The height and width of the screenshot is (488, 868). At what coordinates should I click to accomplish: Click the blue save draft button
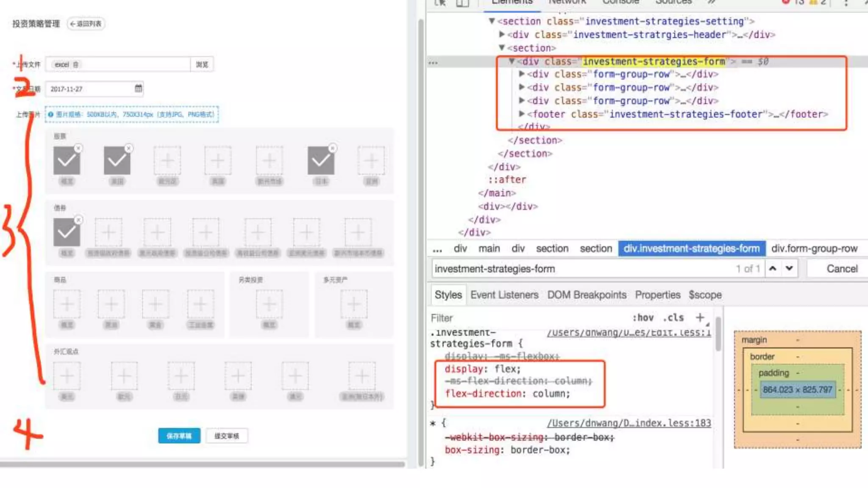click(179, 436)
